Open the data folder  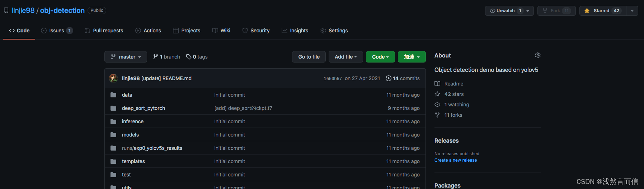[x=127, y=95]
